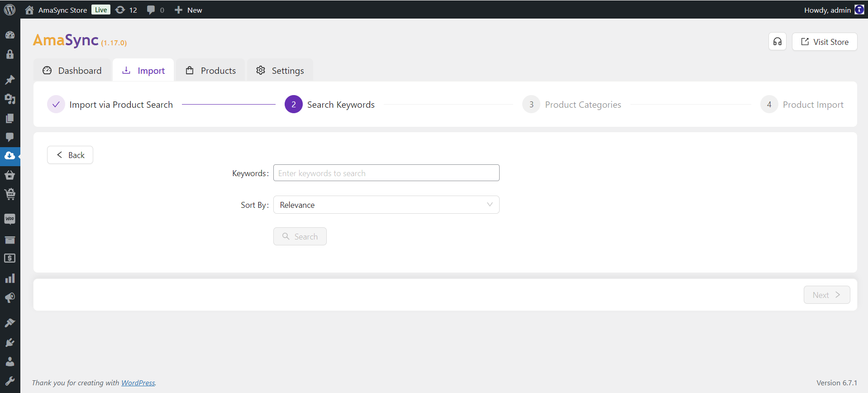Switch to the Settings tab
The width and height of the screenshot is (868, 393).
click(280, 71)
